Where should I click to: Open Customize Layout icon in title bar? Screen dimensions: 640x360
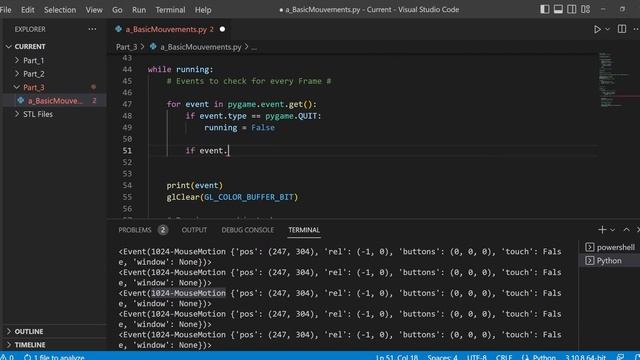pos(585,9)
